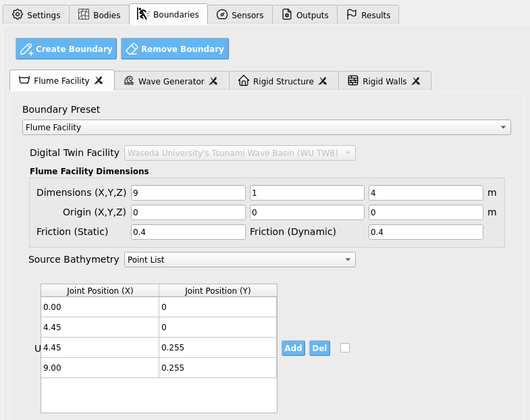The image size is (530, 420).
Task: Select Y cell 0.255 in third row
Action: coord(217,348)
